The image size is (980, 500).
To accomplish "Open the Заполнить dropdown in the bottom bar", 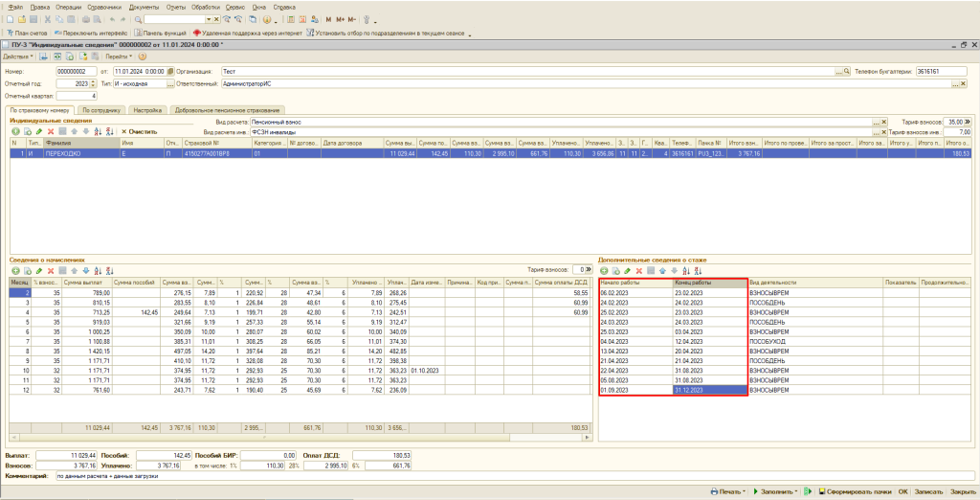I will pos(776,491).
